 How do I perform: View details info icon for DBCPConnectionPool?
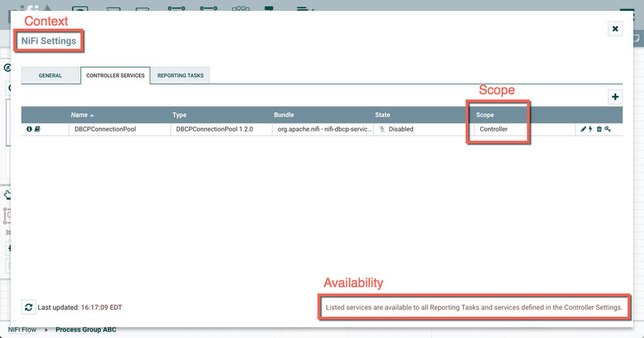29,129
